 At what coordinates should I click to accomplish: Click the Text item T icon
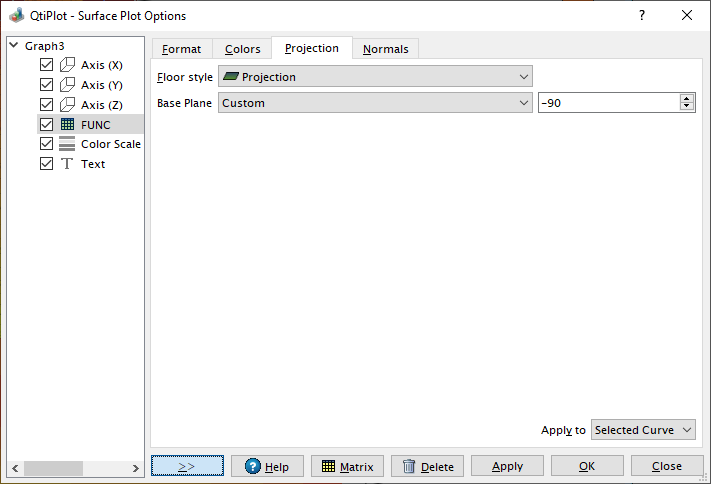pos(67,164)
